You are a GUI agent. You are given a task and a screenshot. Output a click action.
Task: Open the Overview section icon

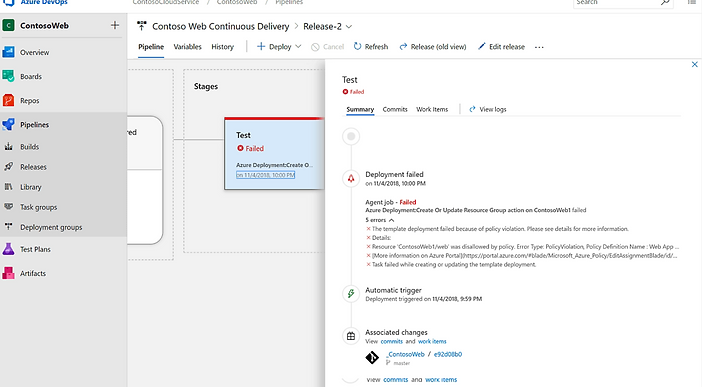coord(9,52)
